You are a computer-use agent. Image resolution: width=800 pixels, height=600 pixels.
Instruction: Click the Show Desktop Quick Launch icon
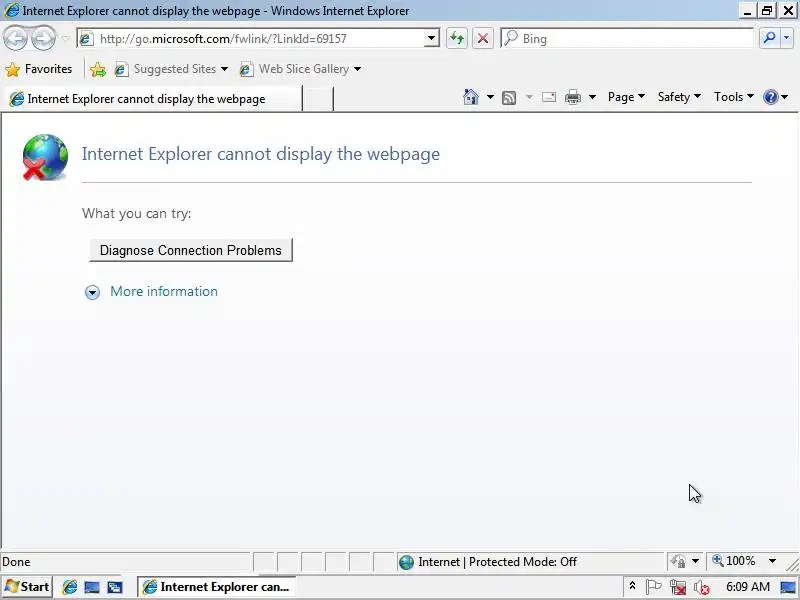click(92, 587)
